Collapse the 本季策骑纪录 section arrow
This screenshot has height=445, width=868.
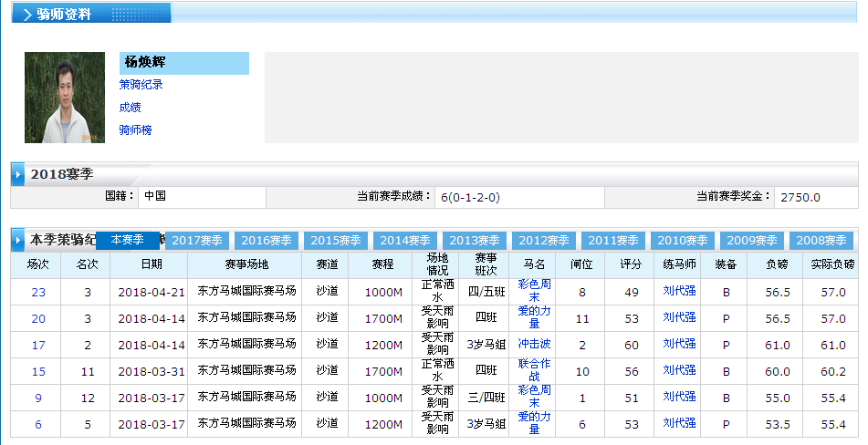point(18,241)
